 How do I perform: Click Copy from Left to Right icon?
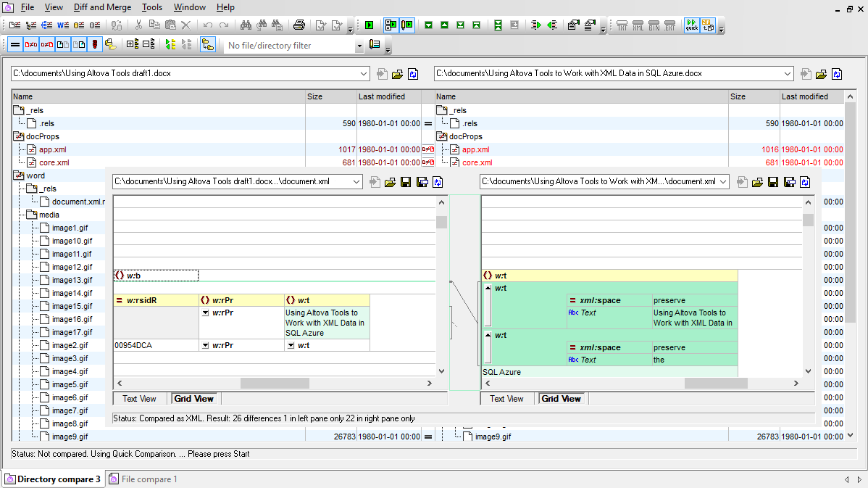tap(535, 25)
